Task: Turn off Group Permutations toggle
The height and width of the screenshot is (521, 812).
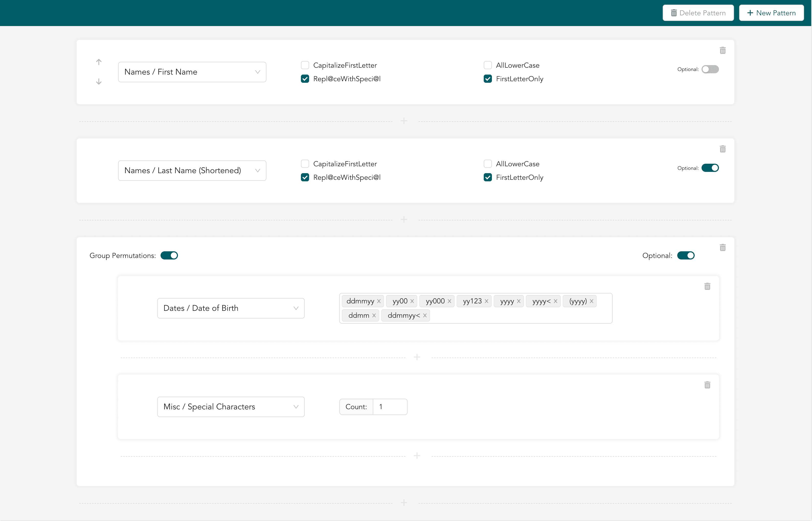Action: pyautogui.click(x=169, y=255)
